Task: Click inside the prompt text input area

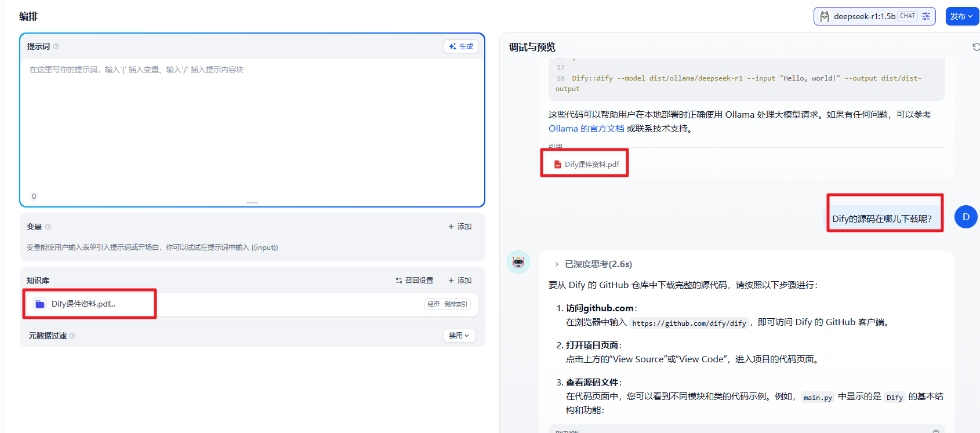Action: pos(252,128)
